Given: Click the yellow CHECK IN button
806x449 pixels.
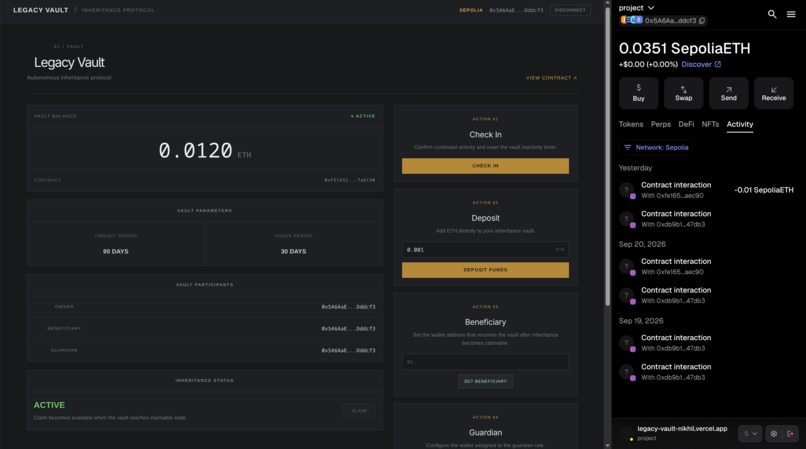Looking at the screenshot, I should [485, 166].
